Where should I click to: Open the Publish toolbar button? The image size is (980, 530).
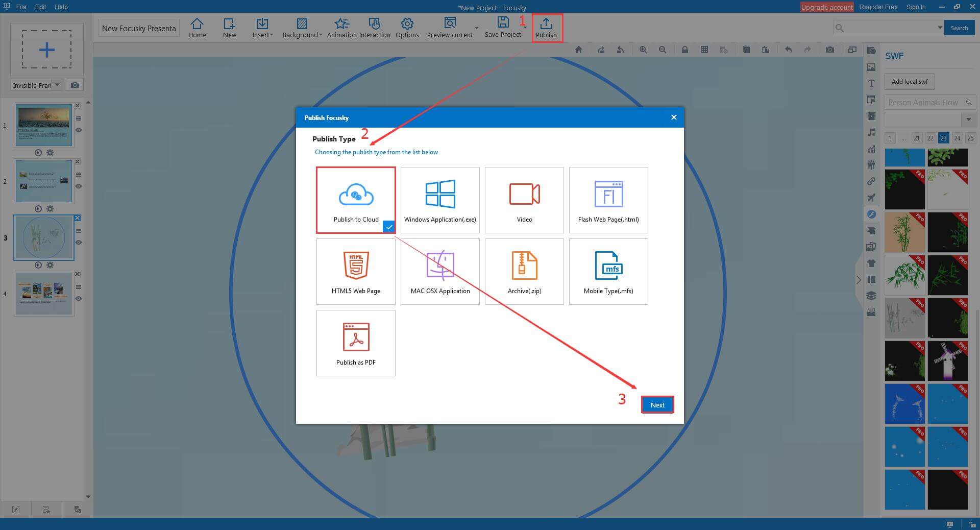click(546, 28)
